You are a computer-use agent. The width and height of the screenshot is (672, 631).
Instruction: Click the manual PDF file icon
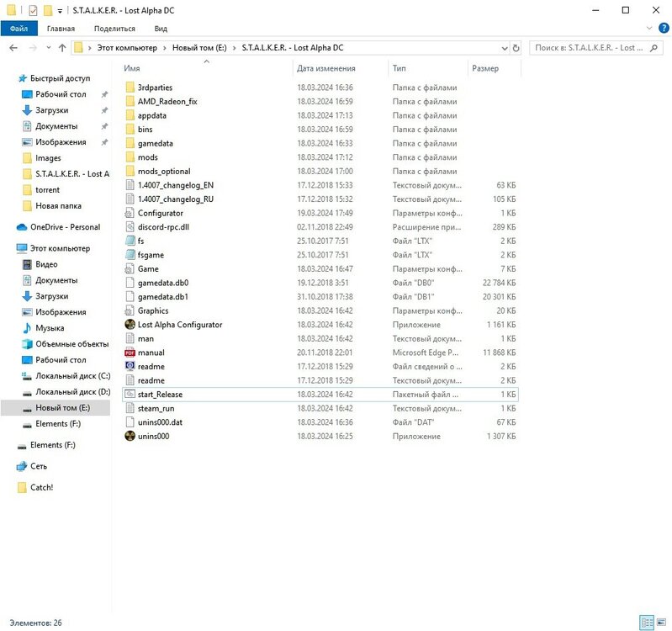click(x=130, y=353)
